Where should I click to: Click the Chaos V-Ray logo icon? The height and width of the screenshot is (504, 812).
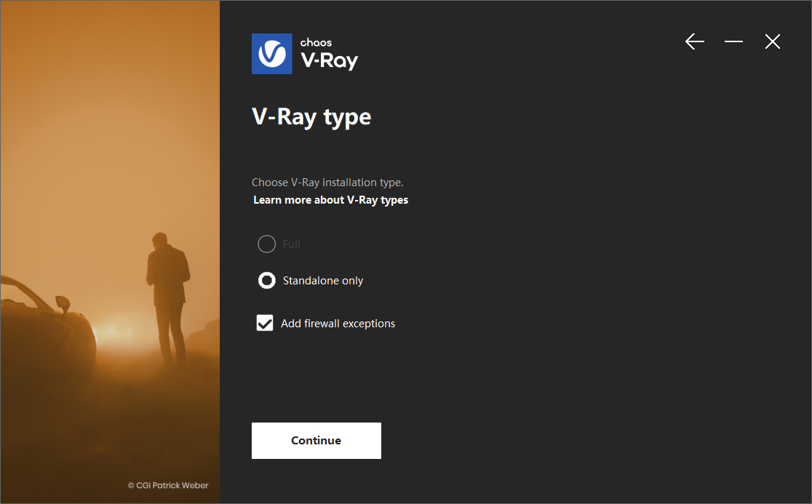coord(272,54)
